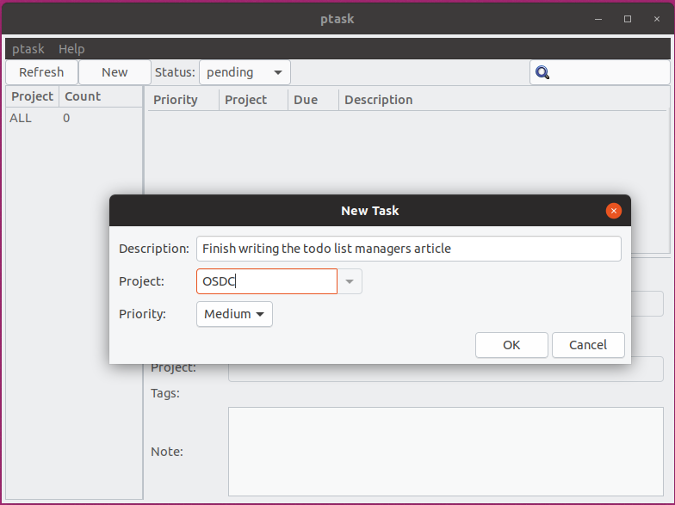Click into the search box
675x505 pixels.
coord(610,72)
